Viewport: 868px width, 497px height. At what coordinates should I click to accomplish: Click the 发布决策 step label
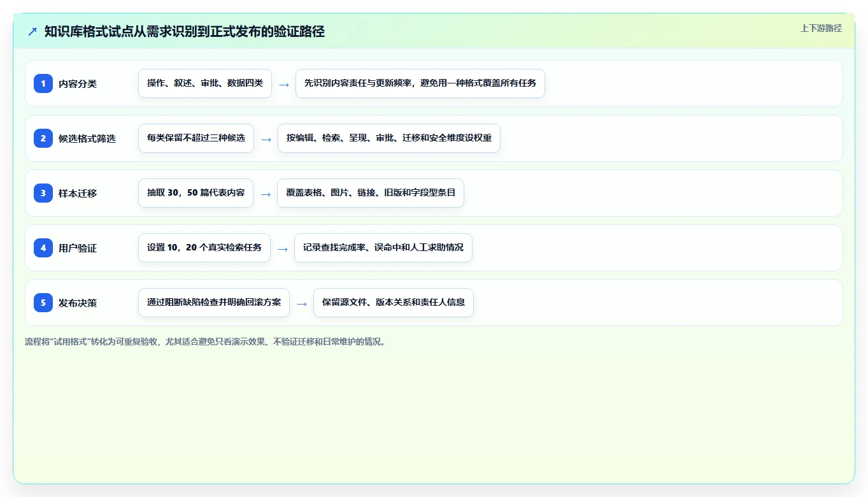78,303
